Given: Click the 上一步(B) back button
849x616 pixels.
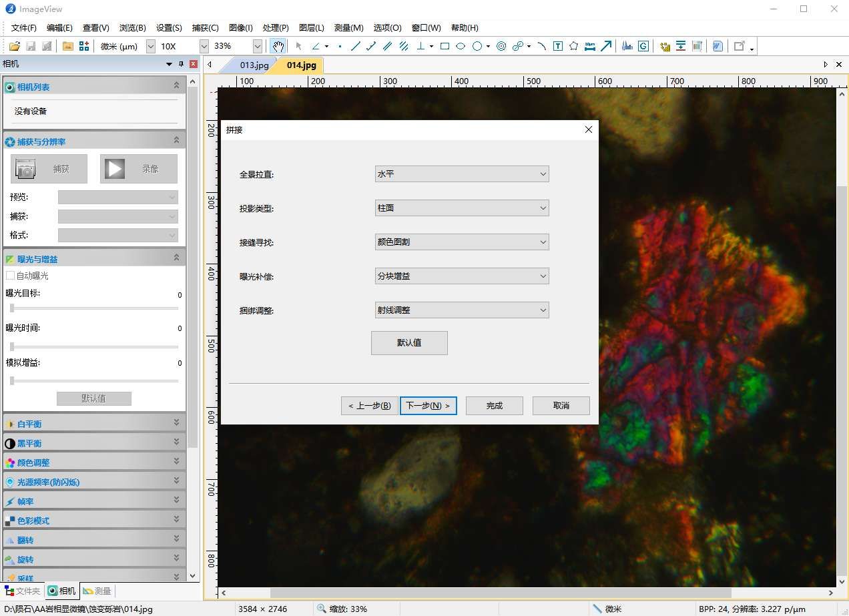Looking at the screenshot, I should (x=369, y=405).
